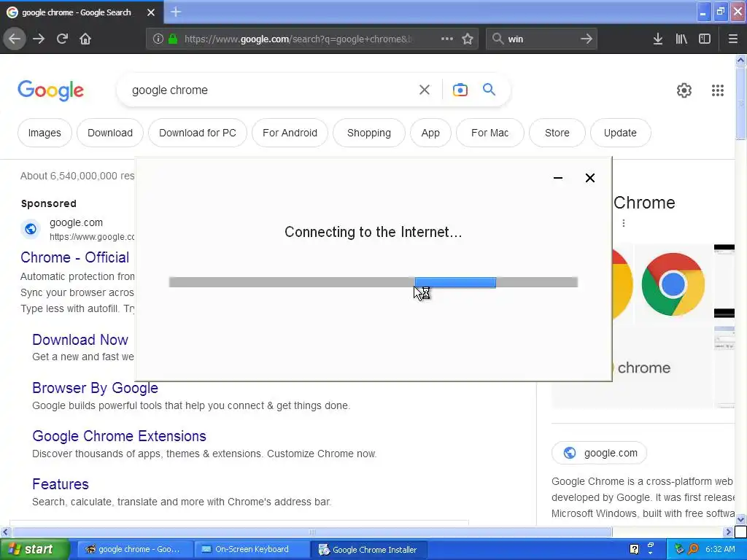Close the Connecting to the Internet dialog
The image size is (747, 560).
click(x=589, y=178)
